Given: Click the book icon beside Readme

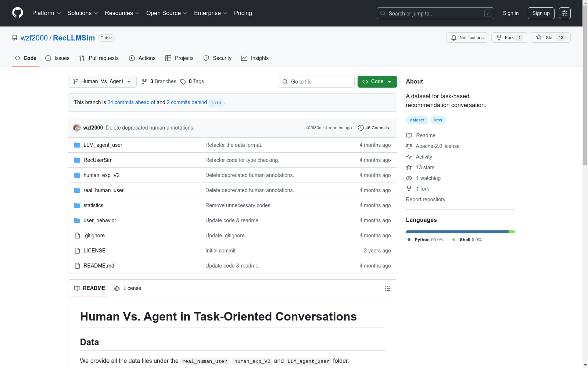Looking at the screenshot, I should [409, 135].
